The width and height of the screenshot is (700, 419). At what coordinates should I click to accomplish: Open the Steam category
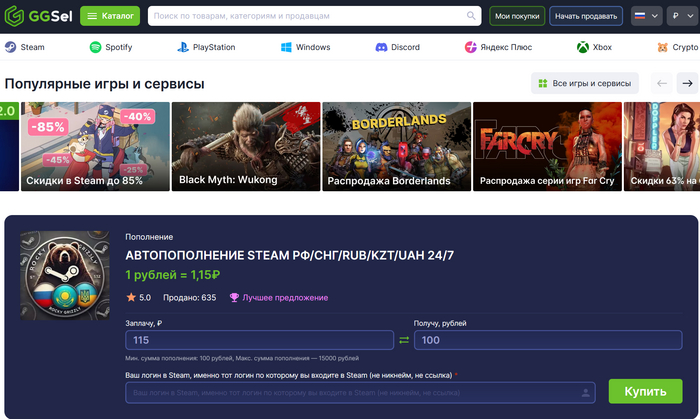coord(25,47)
